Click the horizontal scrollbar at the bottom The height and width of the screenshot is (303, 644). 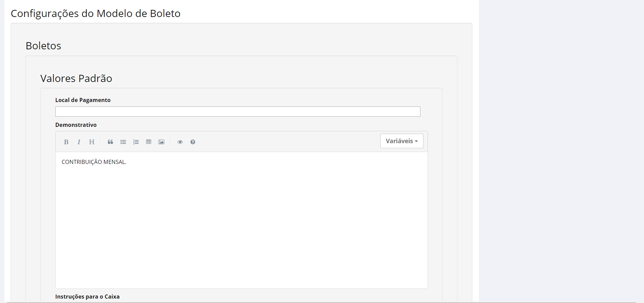[x=321, y=302]
